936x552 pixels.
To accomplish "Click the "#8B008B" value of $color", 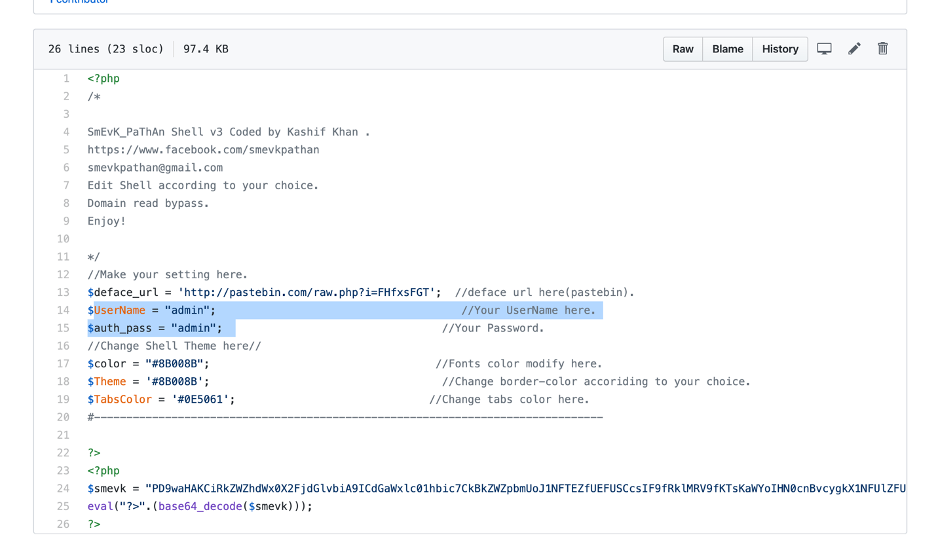I will [174, 363].
